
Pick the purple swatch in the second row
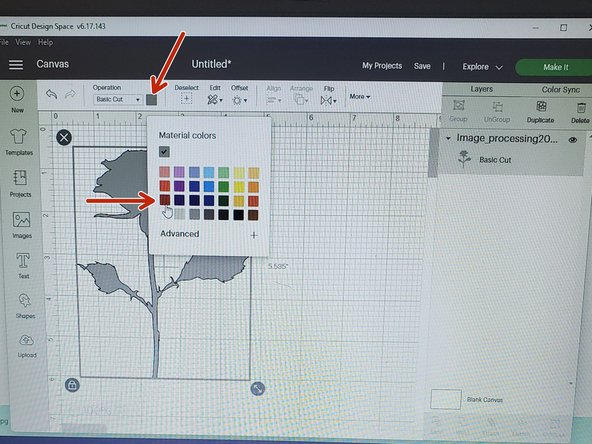pyautogui.click(x=179, y=186)
